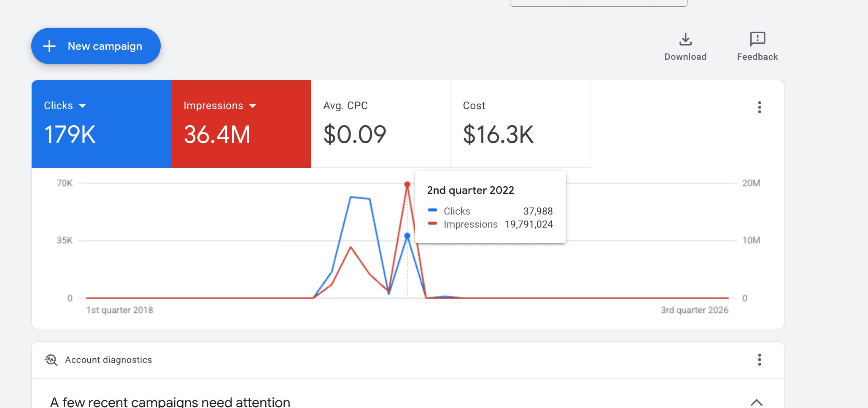This screenshot has width=868, height=408.
Task: Click the red Impressions metric tile
Action: pos(241,124)
